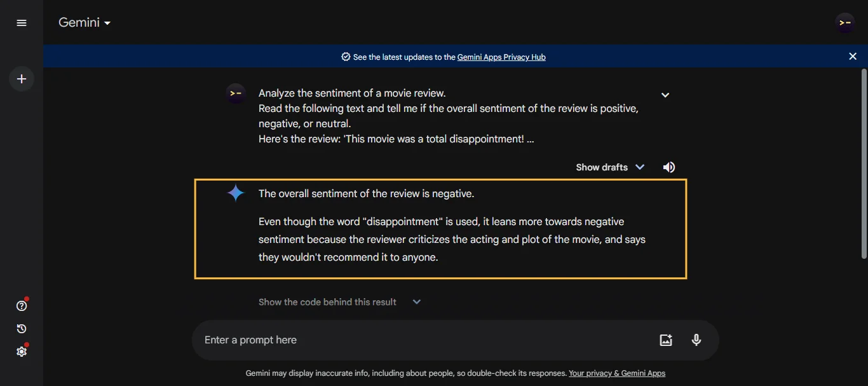Image resolution: width=868 pixels, height=386 pixels.
Task: Click the upload image icon in prompt bar
Action: [665, 340]
